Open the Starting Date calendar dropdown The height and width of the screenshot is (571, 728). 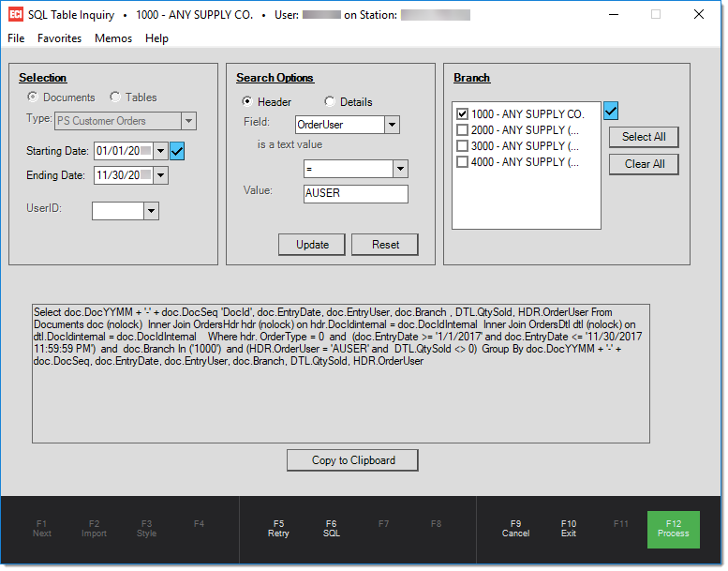pyautogui.click(x=160, y=151)
